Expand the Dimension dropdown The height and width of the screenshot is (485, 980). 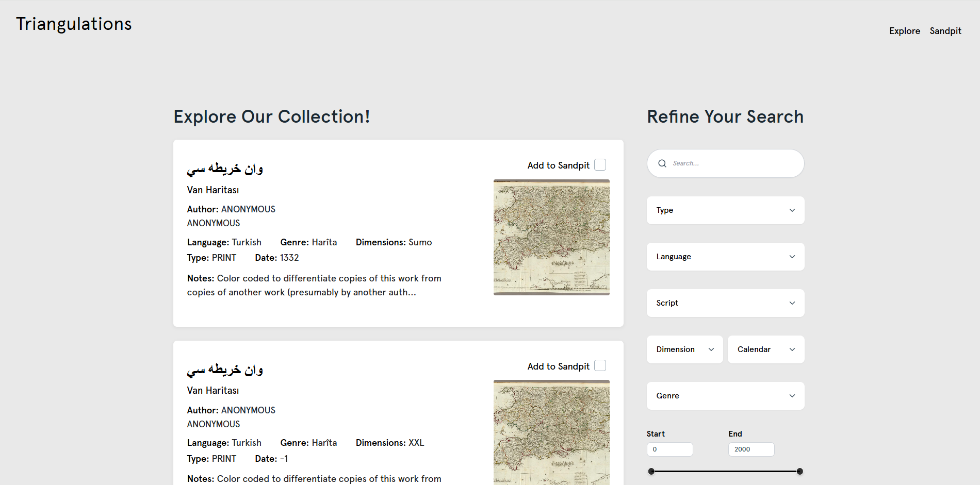684,349
